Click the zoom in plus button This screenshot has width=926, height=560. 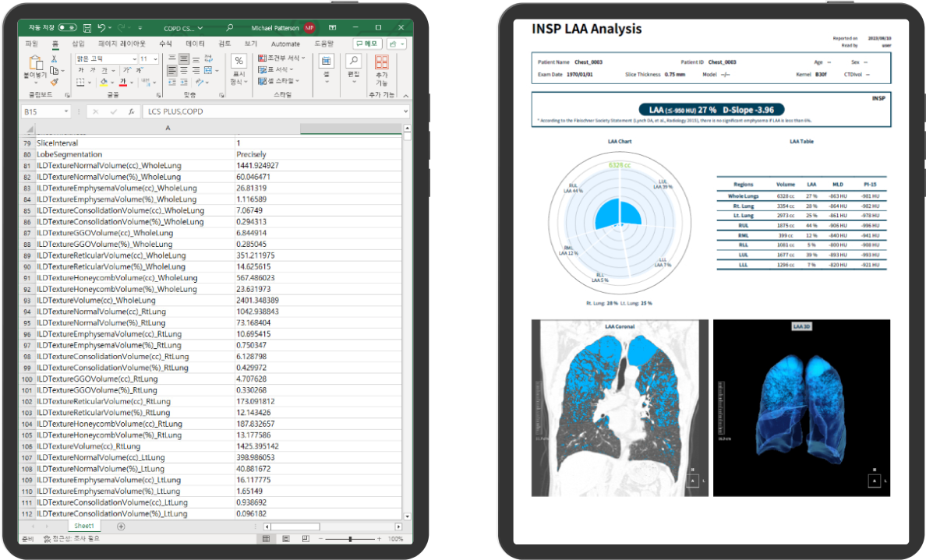point(379,539)
